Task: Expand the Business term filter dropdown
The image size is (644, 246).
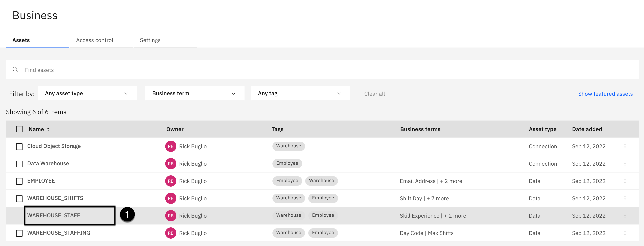Action: coord(194,93)
